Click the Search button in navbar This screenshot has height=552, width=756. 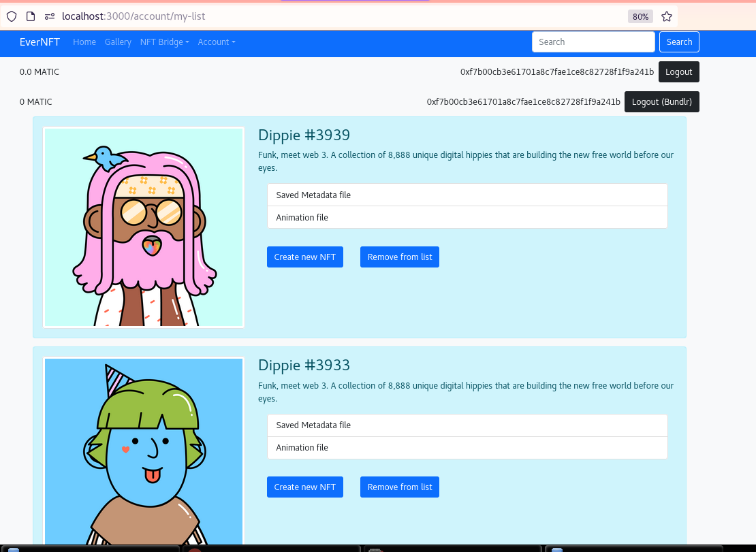coord(679,42)
